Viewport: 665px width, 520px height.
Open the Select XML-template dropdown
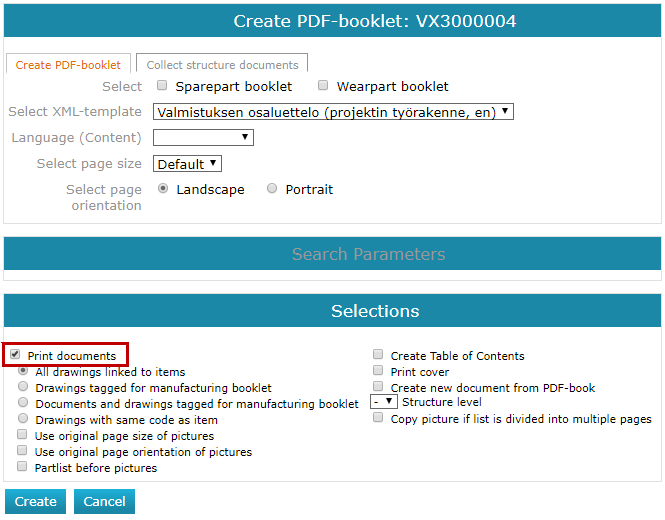(x=333, y=112)
